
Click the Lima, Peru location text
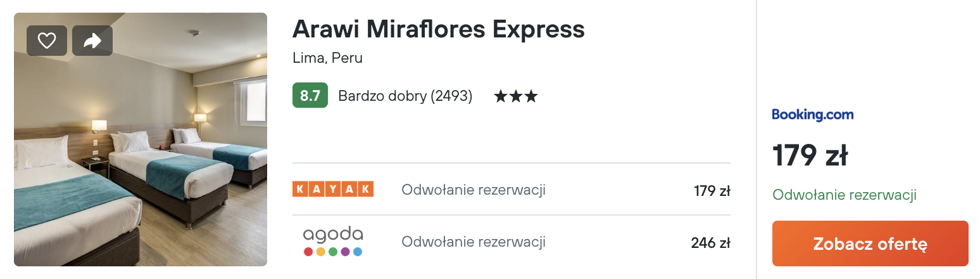pos(327,58)
